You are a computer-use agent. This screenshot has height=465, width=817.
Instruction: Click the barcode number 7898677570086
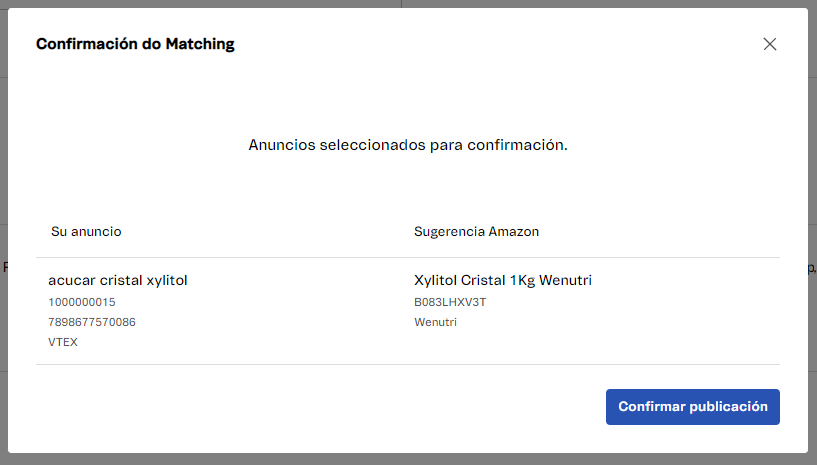pos(92,322)
